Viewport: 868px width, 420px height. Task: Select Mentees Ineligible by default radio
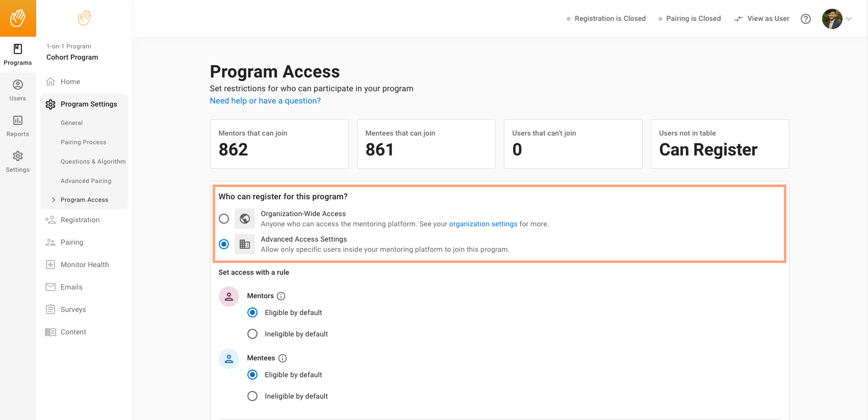[252, 396]
